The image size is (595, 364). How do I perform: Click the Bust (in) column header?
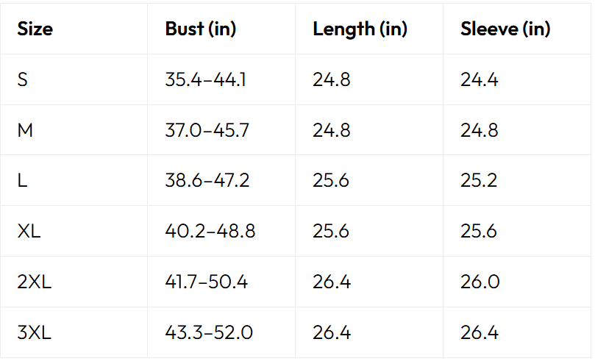click(x=200, y=29)
